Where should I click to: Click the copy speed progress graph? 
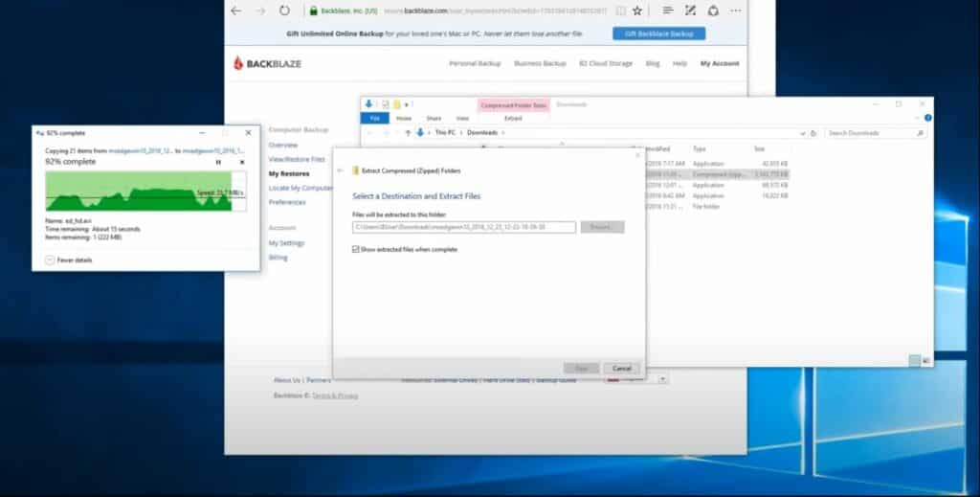click(145, 191)
